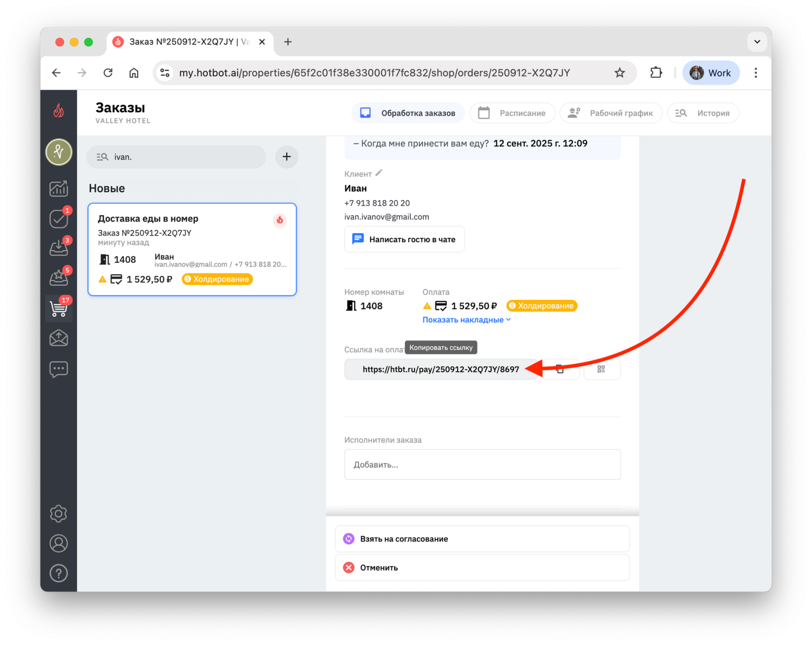
Task: Open settings gear icon in sidebar
Action: pos(58,513)
